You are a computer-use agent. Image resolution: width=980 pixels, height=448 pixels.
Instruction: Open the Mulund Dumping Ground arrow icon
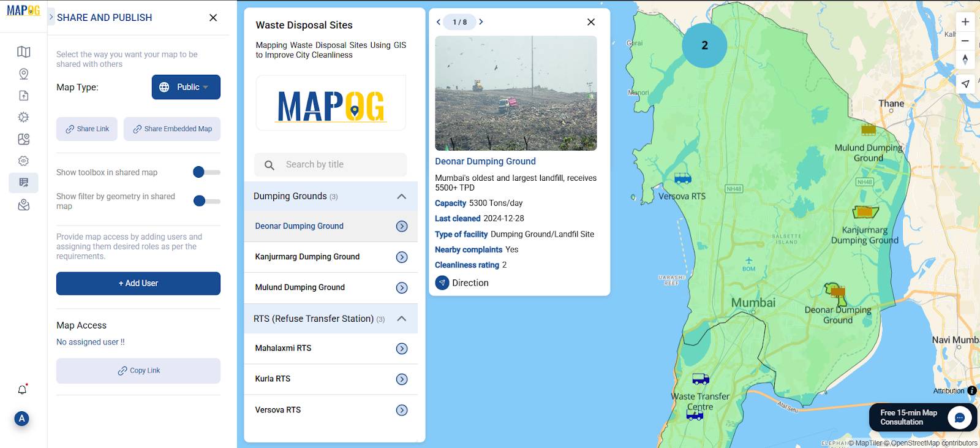402,288
